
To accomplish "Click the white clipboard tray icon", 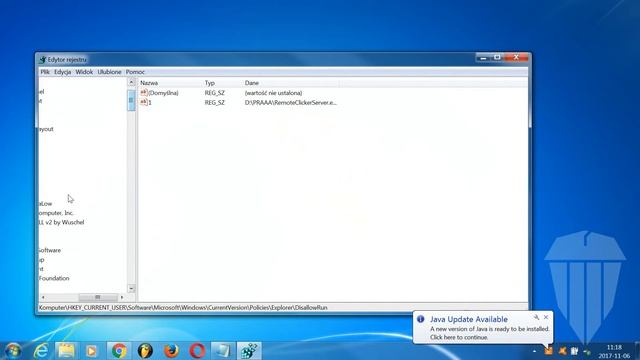I will click(574, 351).
